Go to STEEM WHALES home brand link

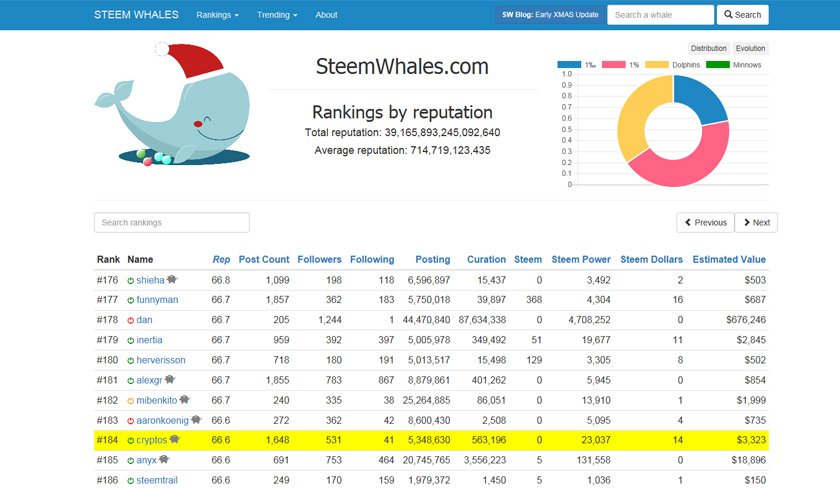(136, 15)
